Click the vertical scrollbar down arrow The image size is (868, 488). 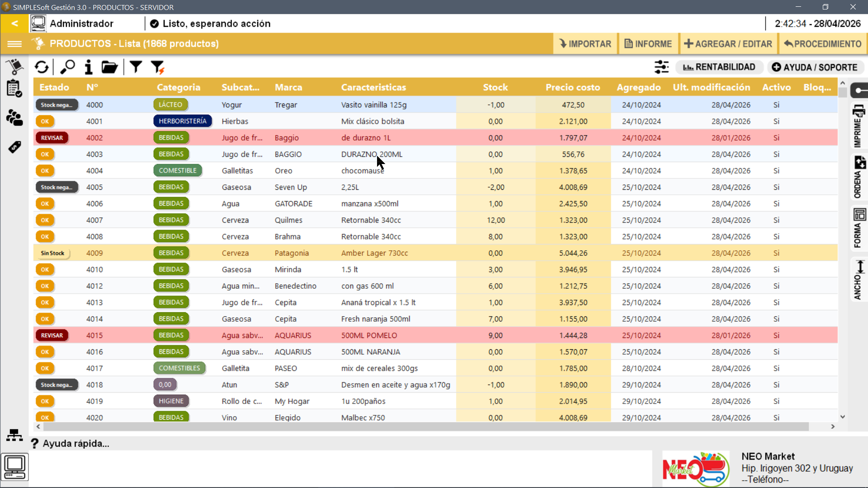click(843, 417)
